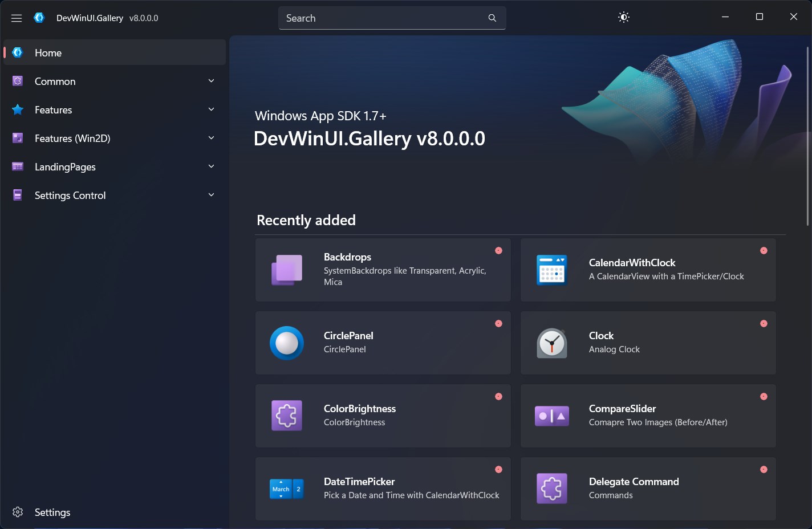This screenshot has height=529, width=812.
Task: Click the Home sidebar icon
Action: 18,52
